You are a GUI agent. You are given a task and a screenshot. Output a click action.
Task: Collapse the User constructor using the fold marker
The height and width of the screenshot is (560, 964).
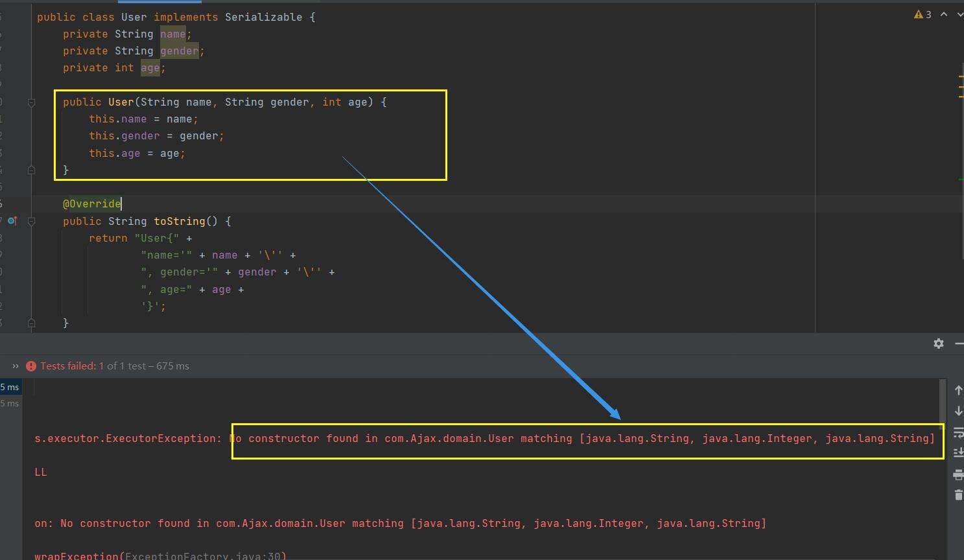tap(31, 102)
